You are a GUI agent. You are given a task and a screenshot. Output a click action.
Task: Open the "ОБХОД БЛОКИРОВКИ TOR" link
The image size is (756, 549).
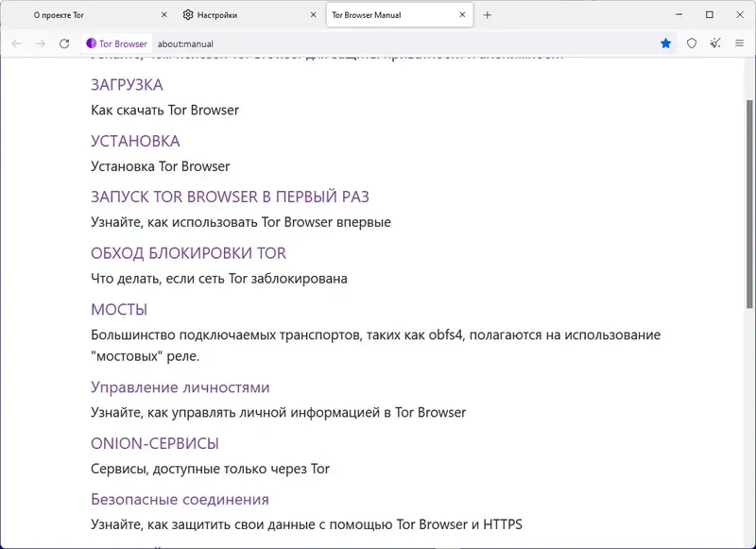pyautogui.click(x=188, y=253)
